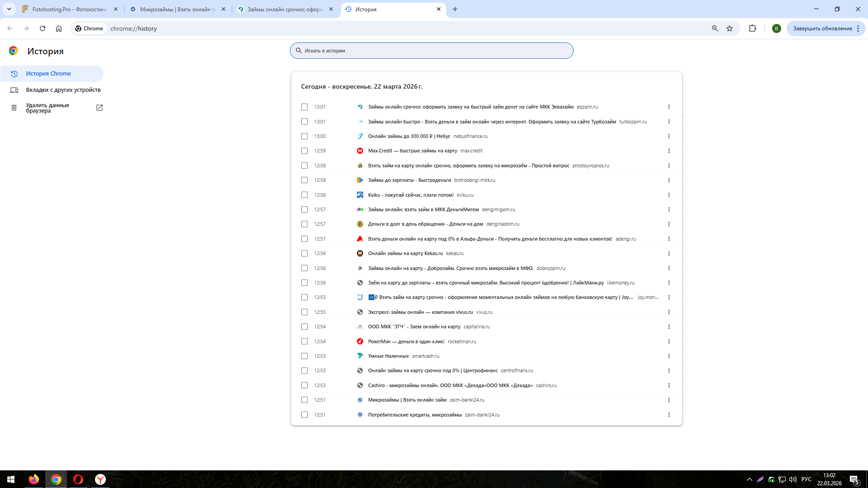
Task: Open more actions for likemoney.ru entry
Action: tap(669, 283)
